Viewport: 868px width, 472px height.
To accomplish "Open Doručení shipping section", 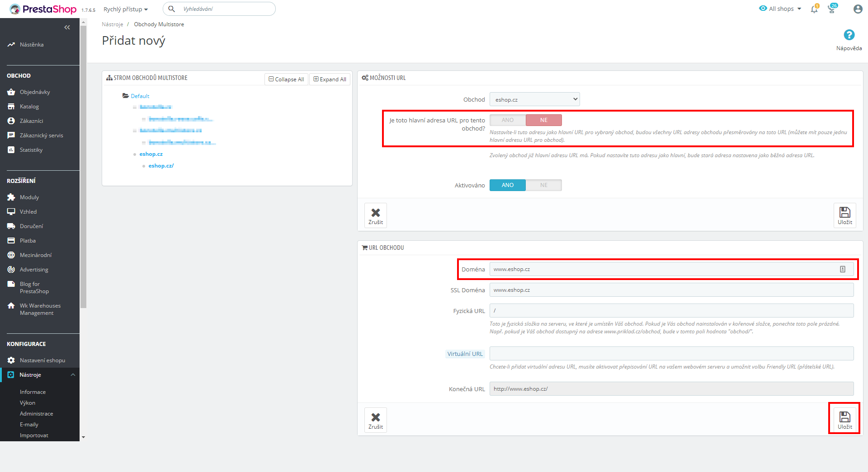I will pos(31,226).
